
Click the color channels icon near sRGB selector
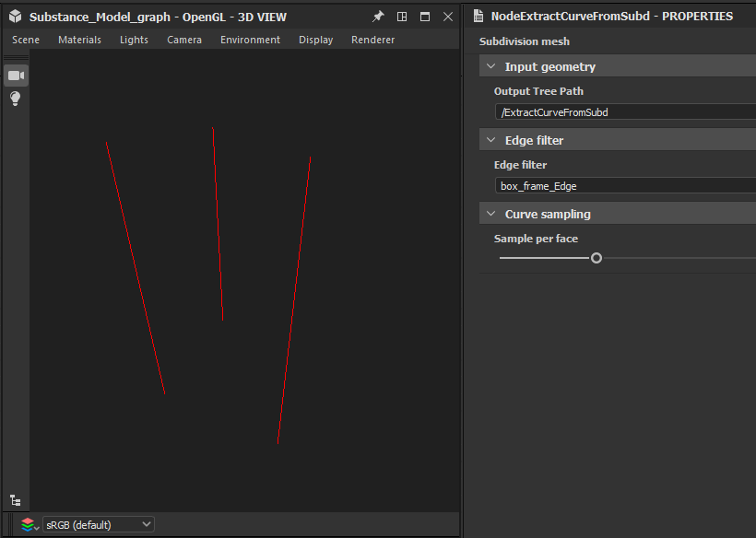(29, 523)
